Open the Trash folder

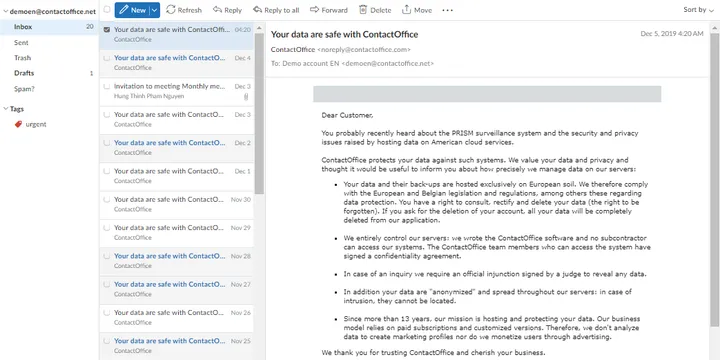tap(49, 58)
